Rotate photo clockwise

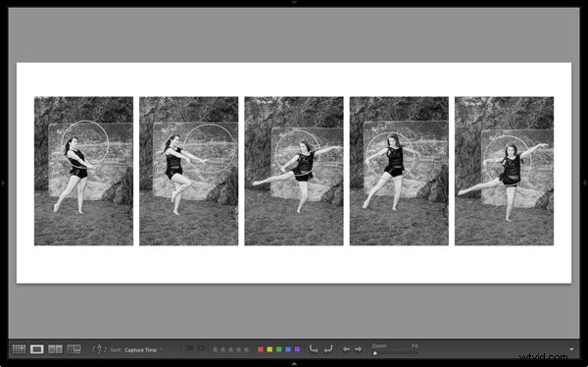pyautogui.click(x=328, y=349)
